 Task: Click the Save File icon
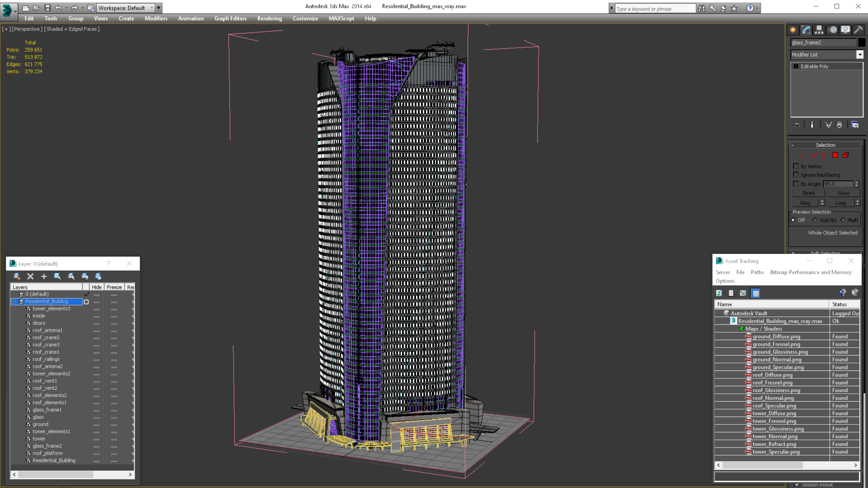[x=48, y=8]
